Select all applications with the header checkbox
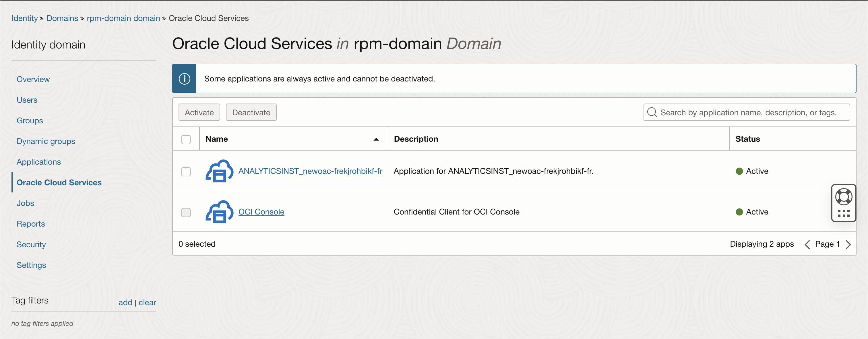The image size is (868, 339). [186, 139]
